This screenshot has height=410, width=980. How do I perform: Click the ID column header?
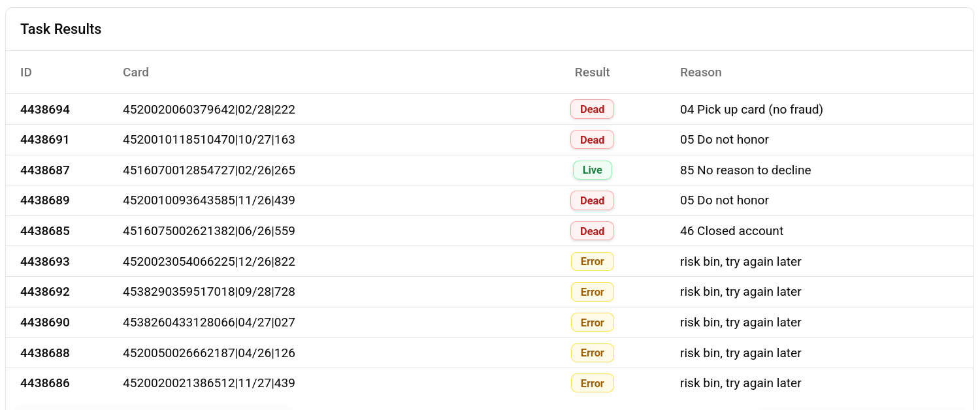coord(26,72)
